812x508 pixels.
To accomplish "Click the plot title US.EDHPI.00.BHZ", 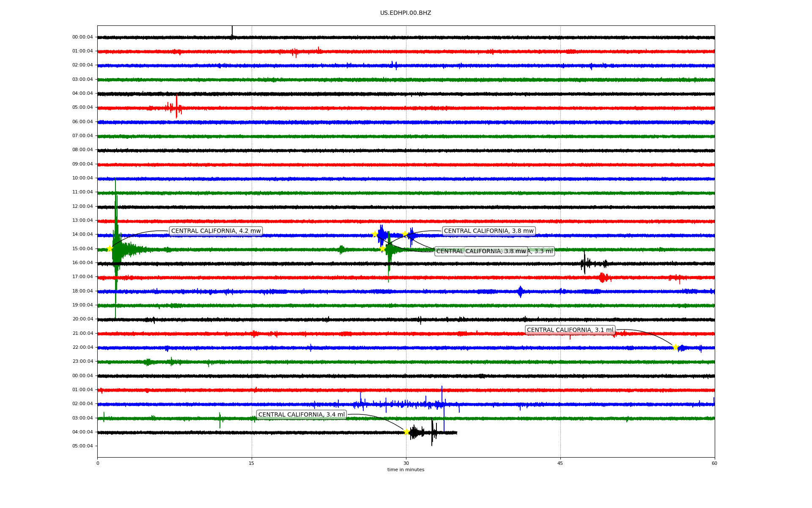I will [x=406, y=13].
